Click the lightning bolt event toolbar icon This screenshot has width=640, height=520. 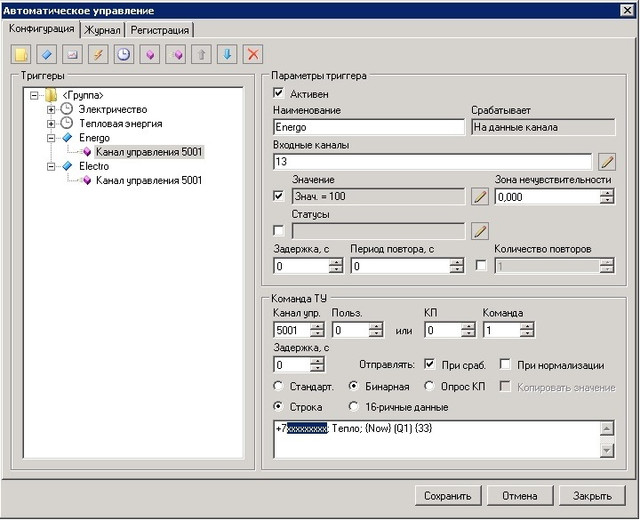[x=98, y=54]
